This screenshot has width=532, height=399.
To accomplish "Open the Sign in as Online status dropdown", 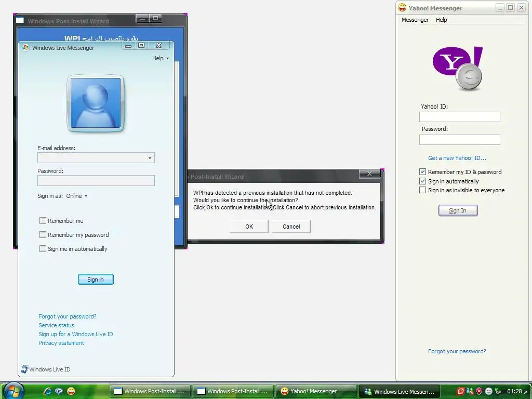I will click(77, 196).
